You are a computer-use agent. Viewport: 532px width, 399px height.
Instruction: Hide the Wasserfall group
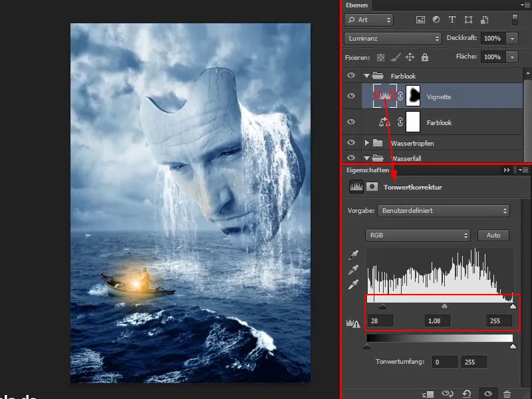point(351,158)
